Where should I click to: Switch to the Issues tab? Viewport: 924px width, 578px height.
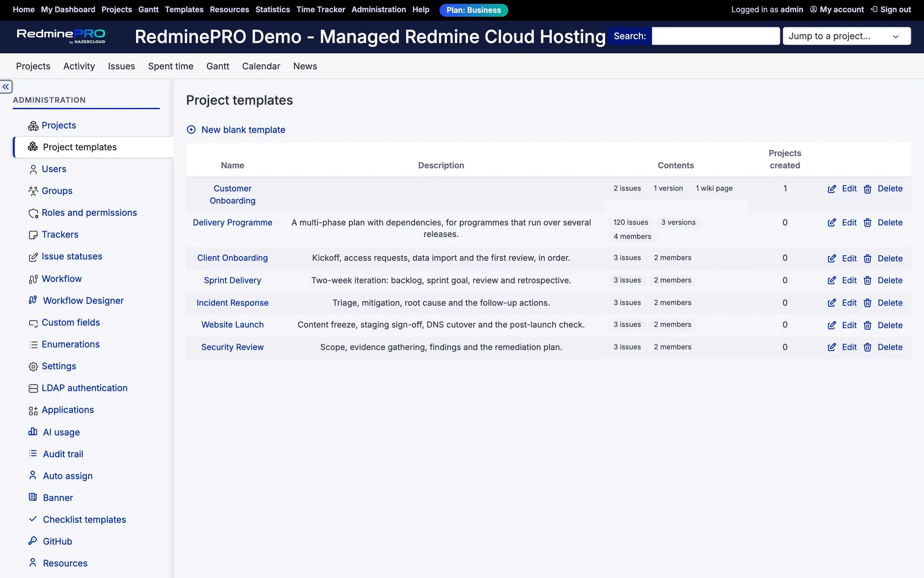(x=121, y=66)
